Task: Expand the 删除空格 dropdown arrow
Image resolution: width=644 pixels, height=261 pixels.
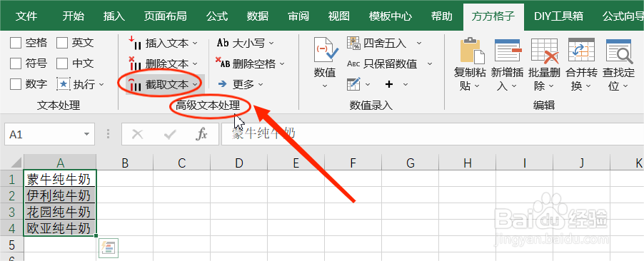Action: tap(282, 64)
